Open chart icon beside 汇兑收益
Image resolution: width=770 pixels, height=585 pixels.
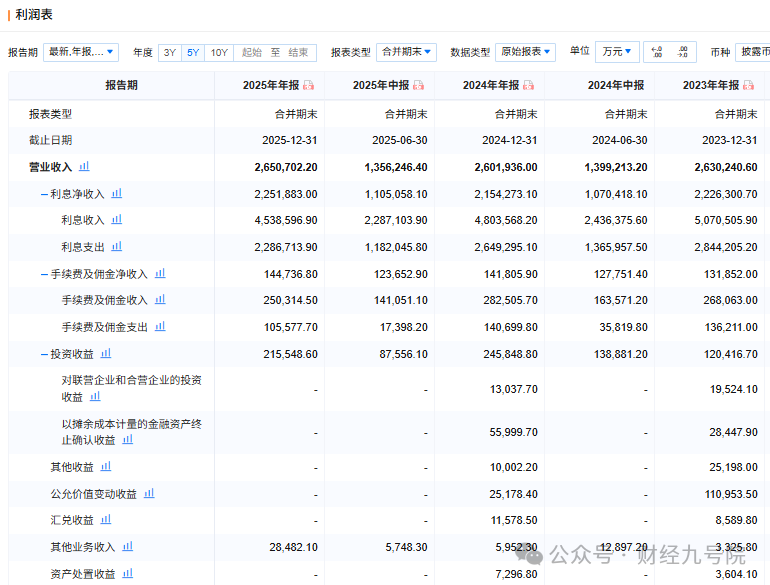coord(106,520)
